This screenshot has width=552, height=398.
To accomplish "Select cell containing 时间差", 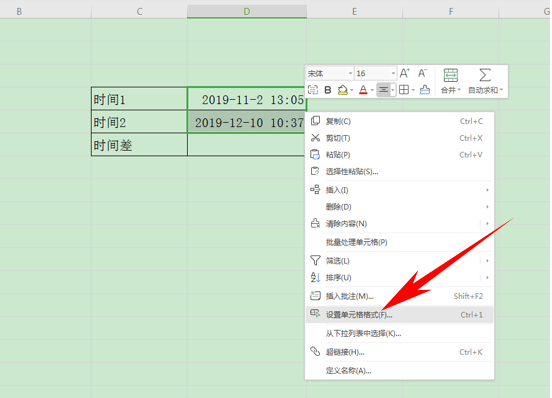I will click(139, 145).
